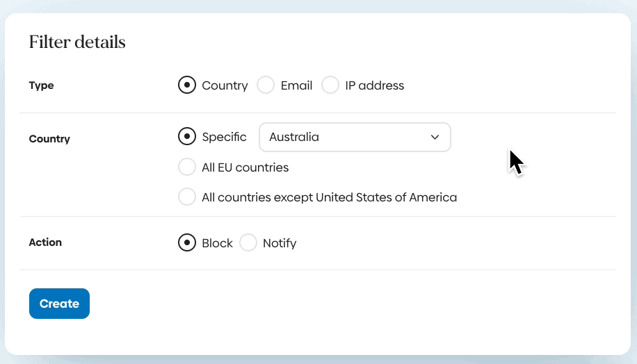This screenshot has width=637, height=364.
Task: Pick the all countries except USA radio circle
Action: [x=187, y=197]
